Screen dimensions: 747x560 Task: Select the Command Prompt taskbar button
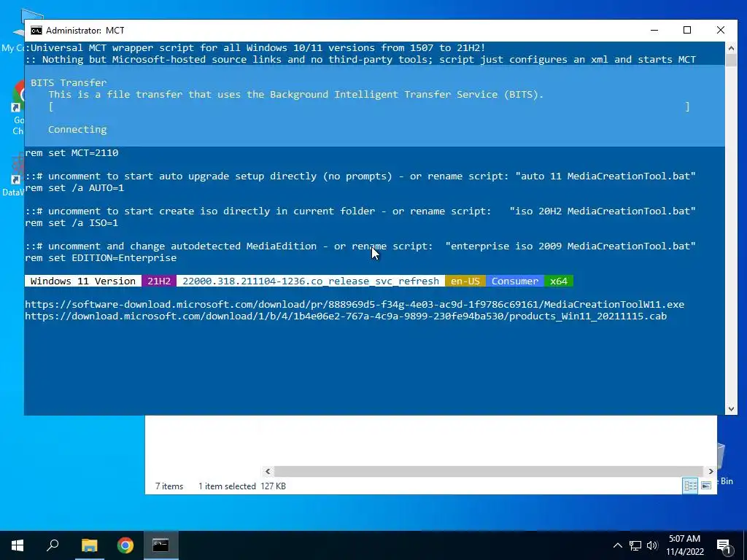coord(160,545)
